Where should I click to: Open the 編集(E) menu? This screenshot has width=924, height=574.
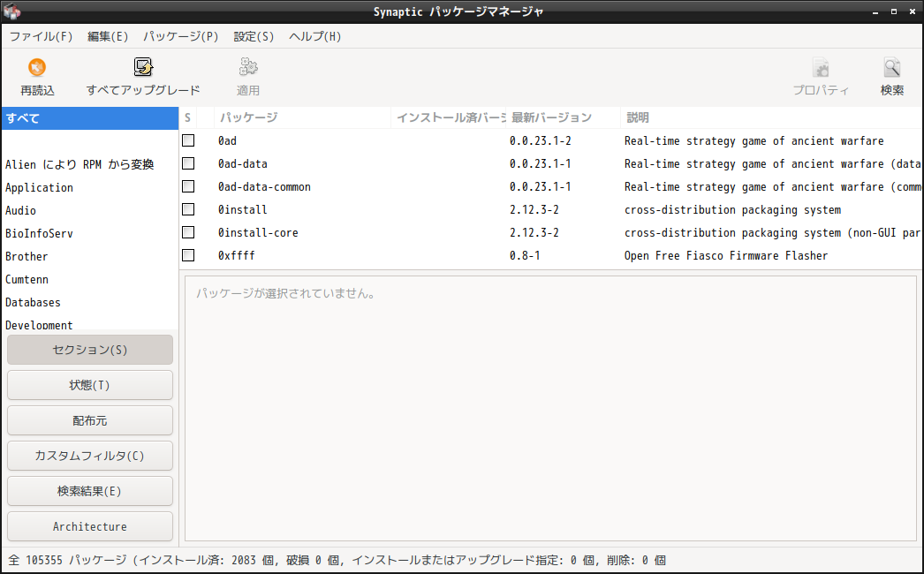click(x=107, y=36)
